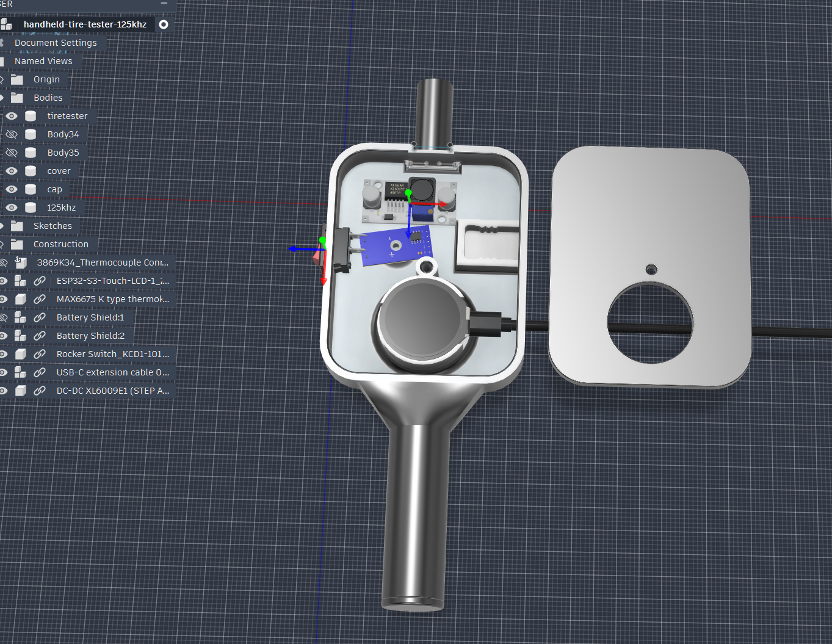Click the Body35 cylinder icon
The width and height of the screenshot is (832, 644).
pyautogui.click(x=31, y=153)
